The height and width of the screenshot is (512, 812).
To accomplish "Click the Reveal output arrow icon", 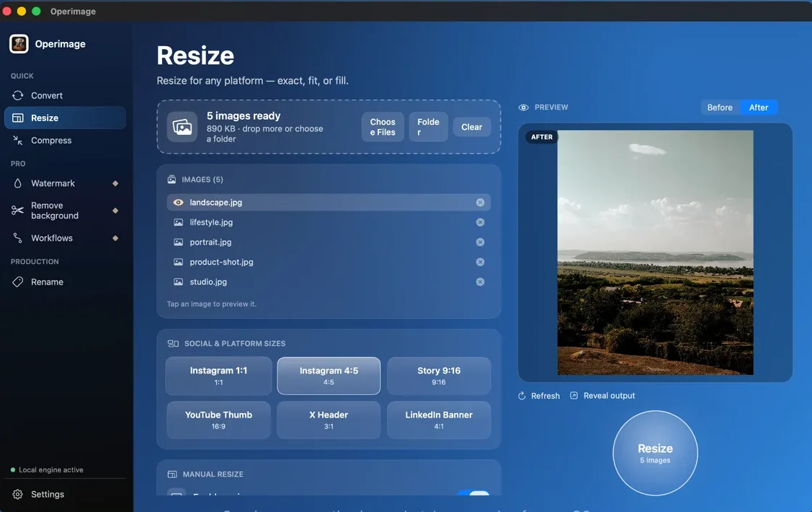I will pyautogui.click(x=574, y=395).
